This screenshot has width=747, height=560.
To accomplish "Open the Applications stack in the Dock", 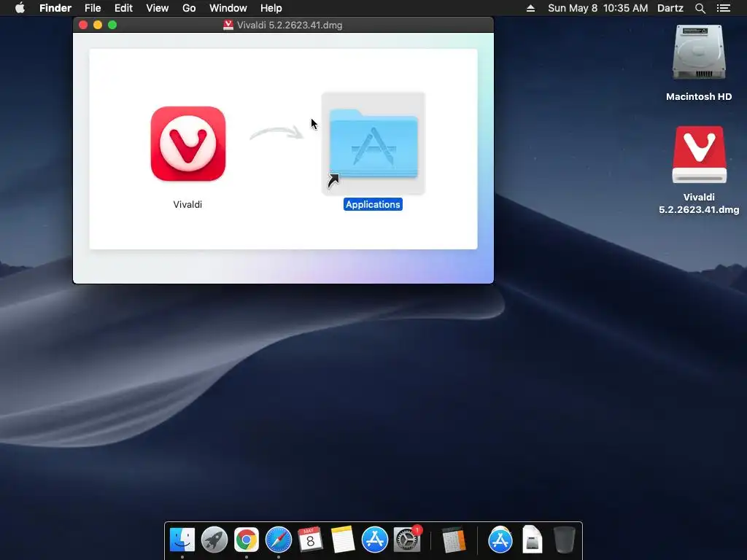I will click(x=500, y=540).
